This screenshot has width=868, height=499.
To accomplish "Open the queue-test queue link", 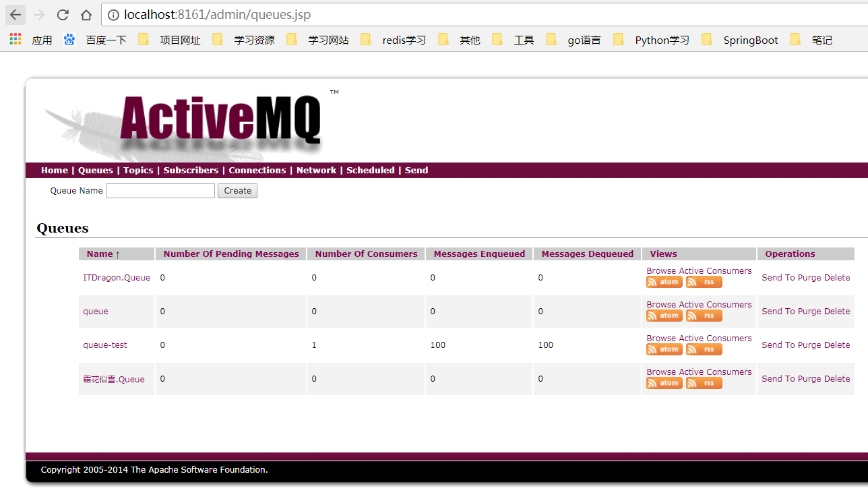I will [105, 345].
